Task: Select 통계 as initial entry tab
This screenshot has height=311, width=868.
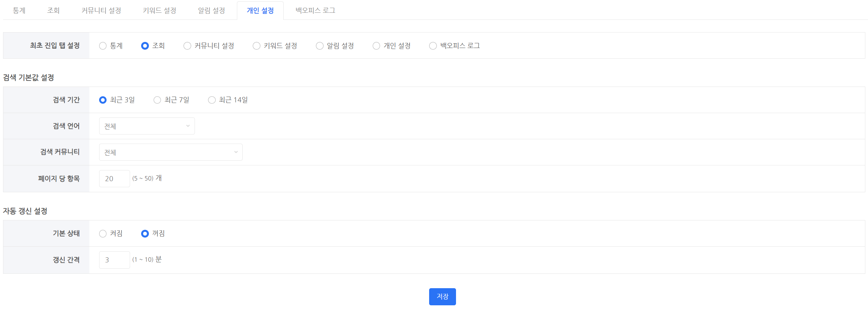Action: [103, 46]
